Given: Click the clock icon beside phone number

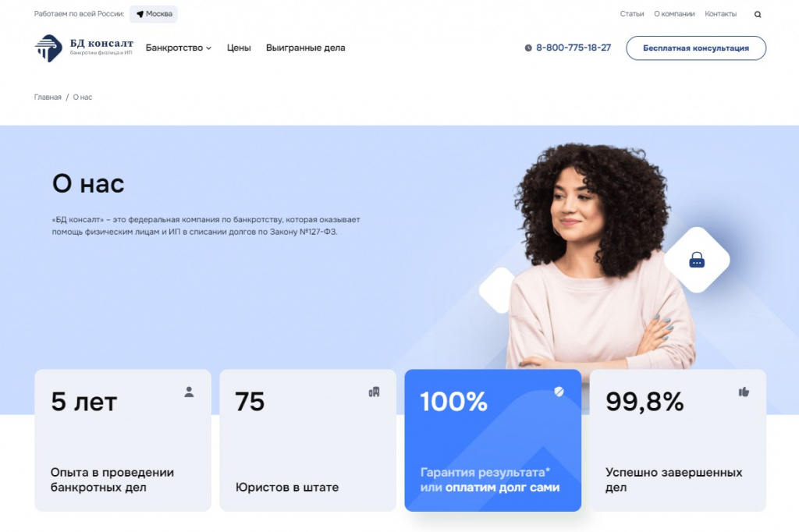Looking at the screenshot, I should 528,48.
